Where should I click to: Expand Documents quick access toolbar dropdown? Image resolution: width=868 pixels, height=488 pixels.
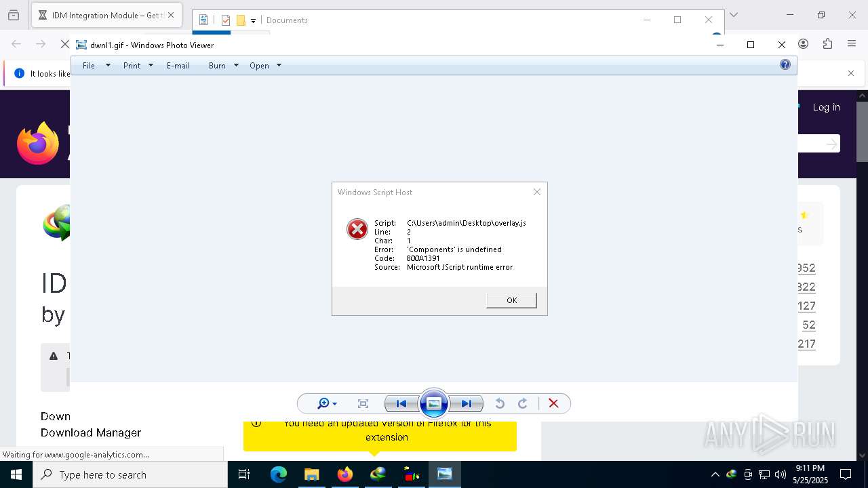point(253,20)
